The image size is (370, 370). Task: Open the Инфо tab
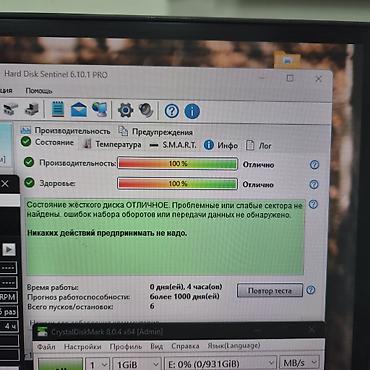[221, 145]
